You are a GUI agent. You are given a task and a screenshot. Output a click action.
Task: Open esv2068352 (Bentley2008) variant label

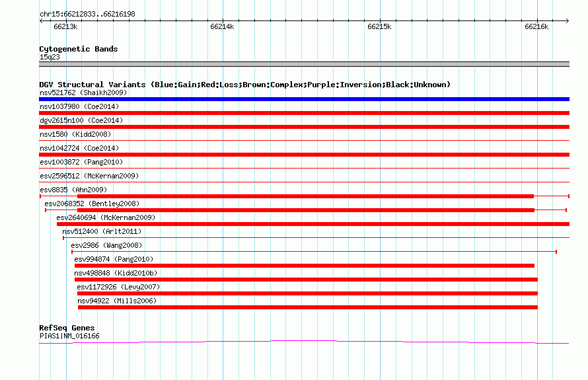click(x=92, y=204)
